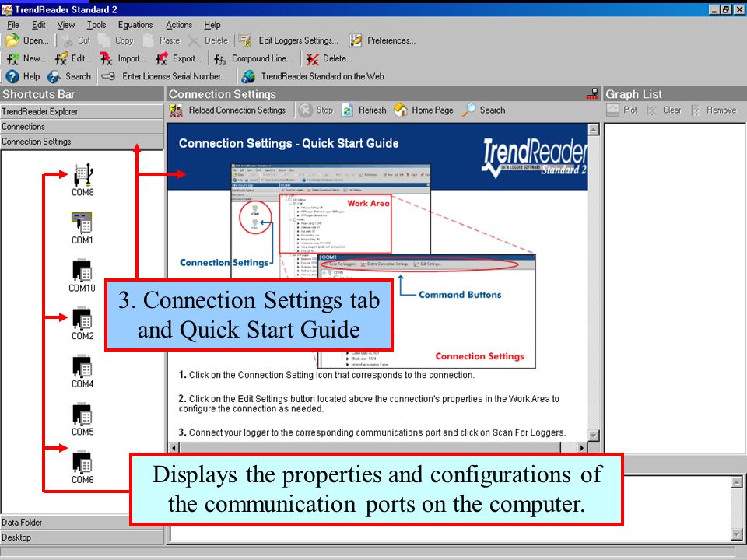Viewport: 747px width, 560px height.
Task: Export an equation
Action: [x=178, y=58]
